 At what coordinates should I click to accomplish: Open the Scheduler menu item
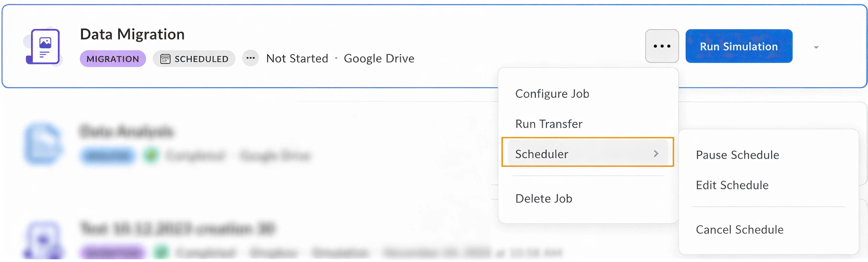pos(541,154)
